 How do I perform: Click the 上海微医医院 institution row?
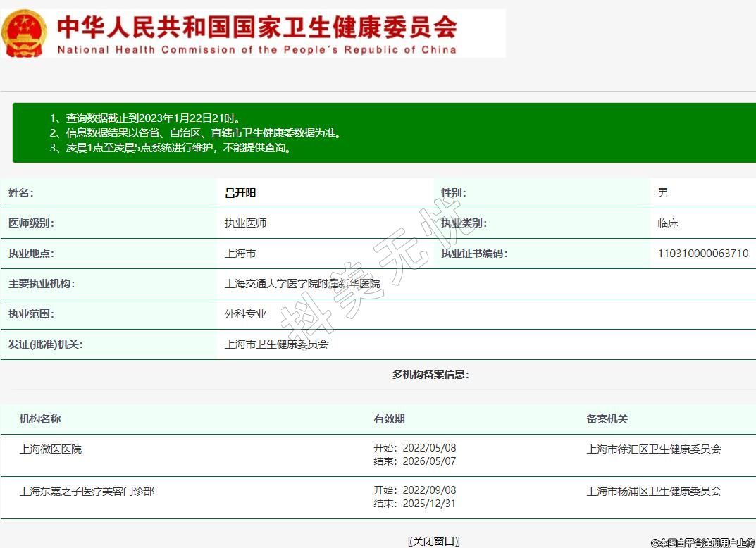[x=51, y=449]
